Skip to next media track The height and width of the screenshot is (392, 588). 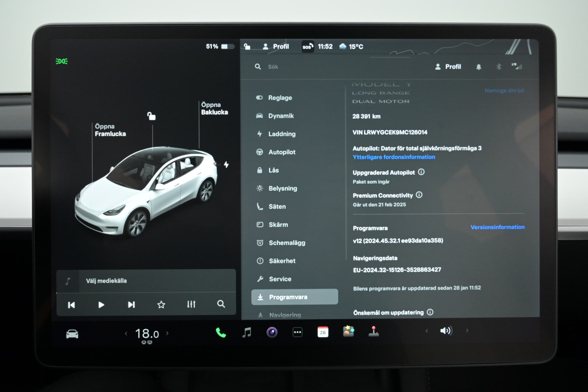click(x=131, y=305)
